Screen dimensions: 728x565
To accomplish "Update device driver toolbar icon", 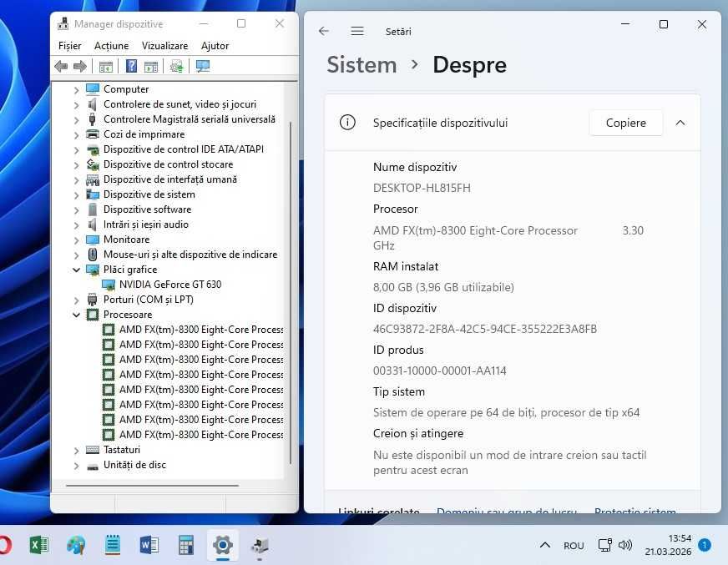I will [x=176, y=67].
